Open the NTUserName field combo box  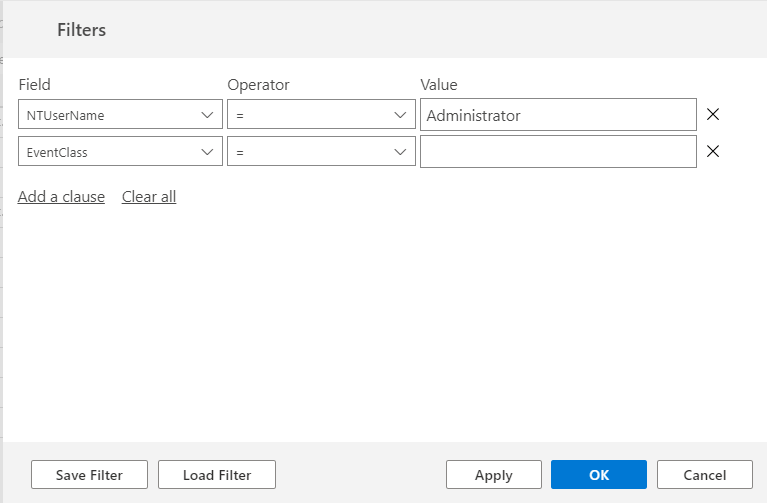tap(110, 115)
